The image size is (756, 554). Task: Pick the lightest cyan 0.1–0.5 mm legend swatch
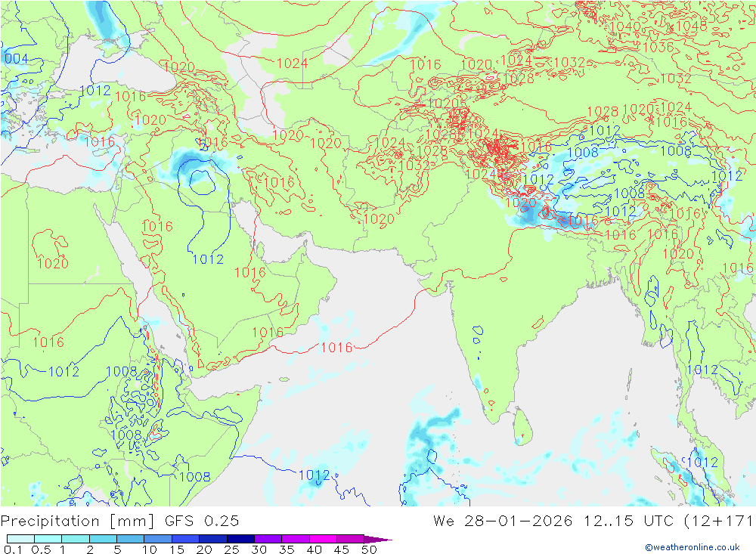coord(20,539)
